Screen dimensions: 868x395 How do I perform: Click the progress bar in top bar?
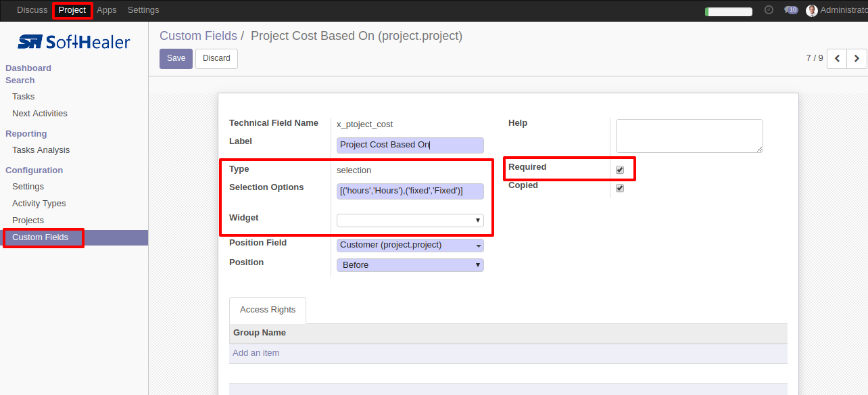(x=729, y=11)
